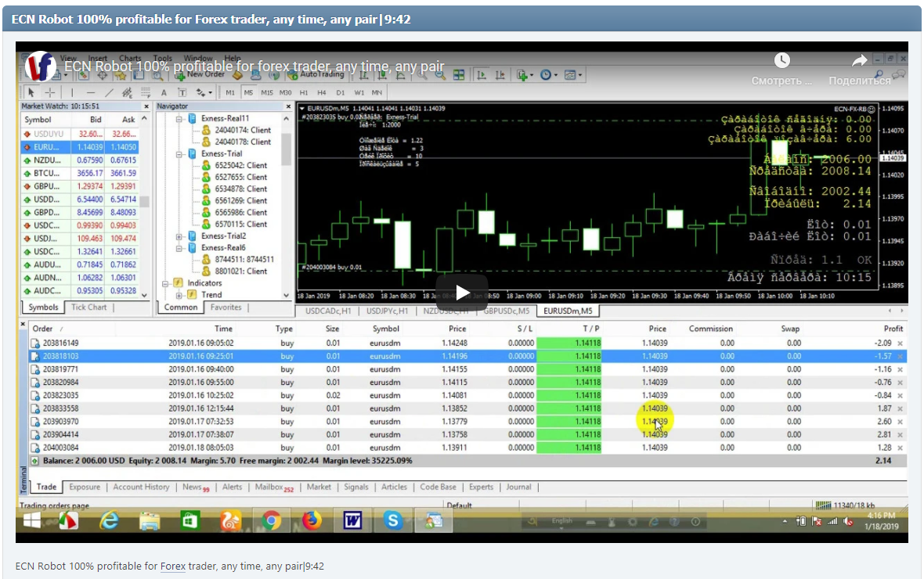Select the Vertical Line drawing tool
This screenshot has width=924, height=579.
(x=72, y=92)
